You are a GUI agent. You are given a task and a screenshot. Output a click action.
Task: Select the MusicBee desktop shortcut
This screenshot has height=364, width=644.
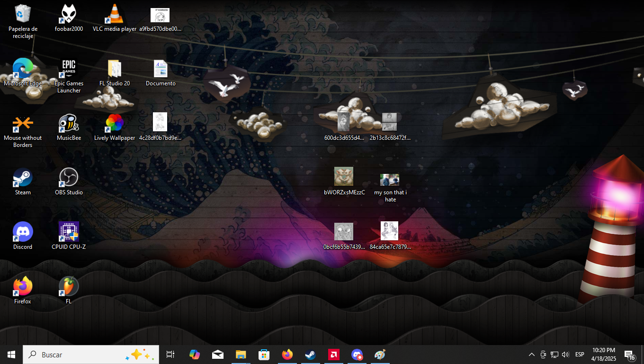(x=69, y=127)
